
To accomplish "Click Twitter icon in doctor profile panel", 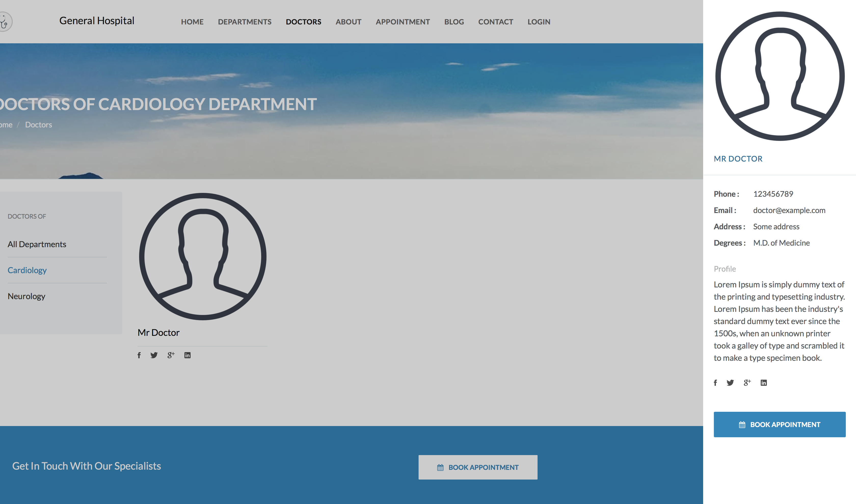I will pyautogui.click(x=730, y=383).
